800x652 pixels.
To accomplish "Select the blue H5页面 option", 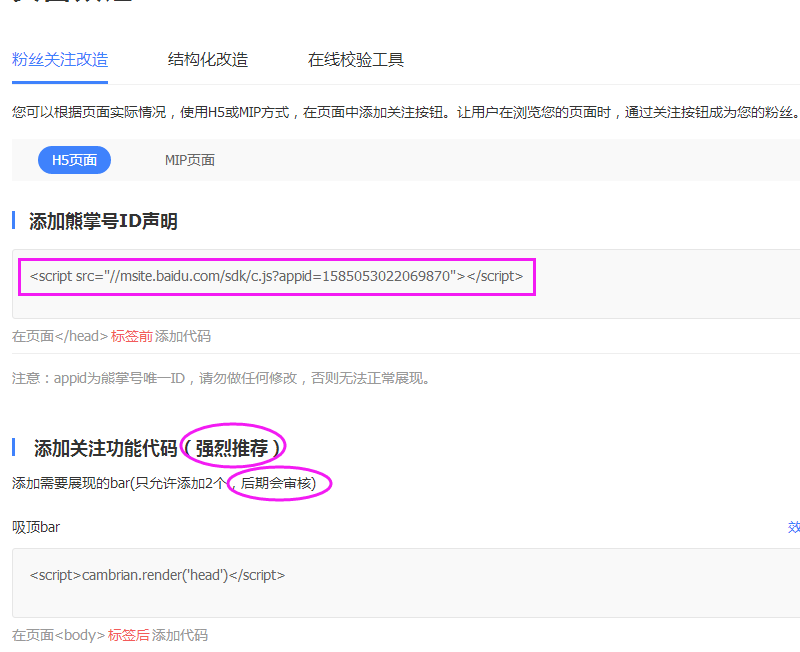I will tap(74, 160).
